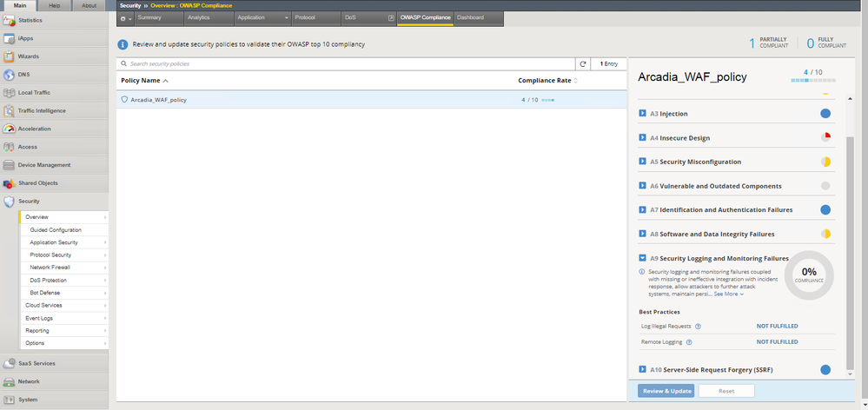The image size is (868, 410).
Task: Click the Reset button
Action: (x=726, y=391)
